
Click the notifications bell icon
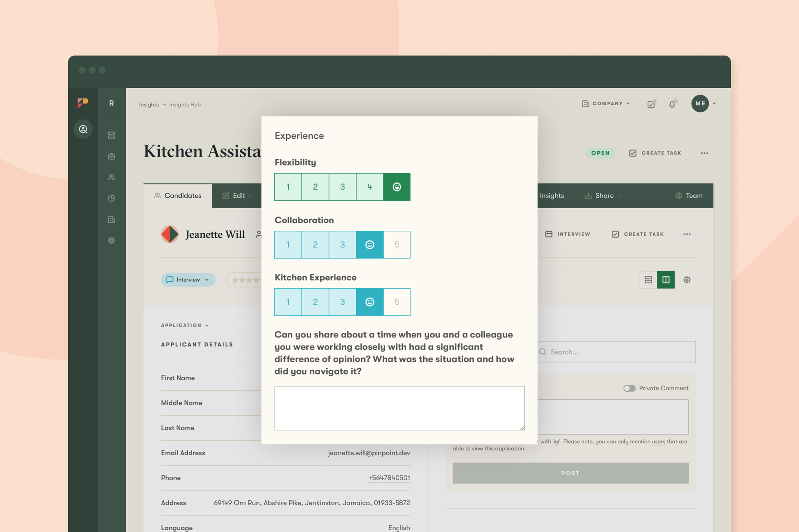[672, 104]
